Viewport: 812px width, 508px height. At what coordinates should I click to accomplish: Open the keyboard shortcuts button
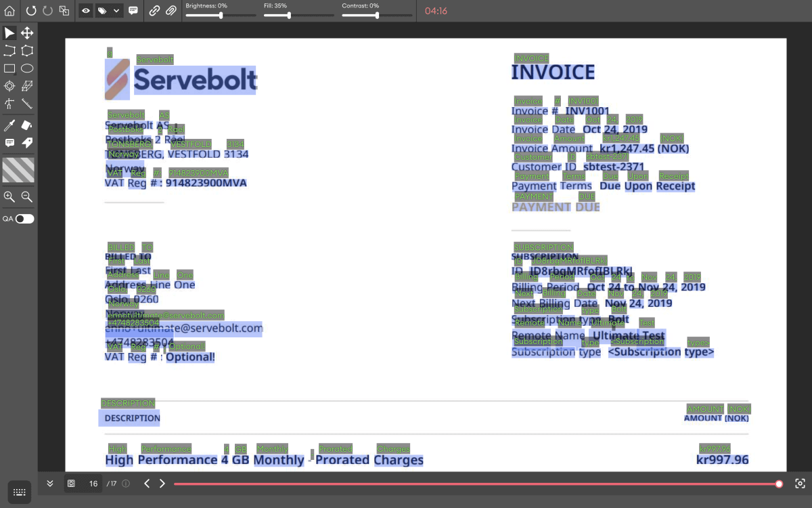(x=19, y=492)
